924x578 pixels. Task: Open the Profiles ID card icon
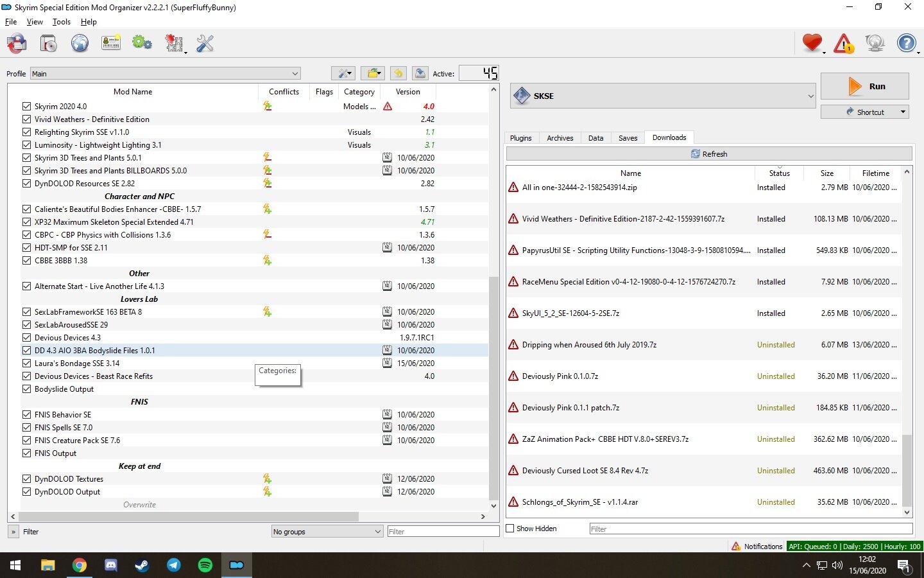click(x=111, y=44)
